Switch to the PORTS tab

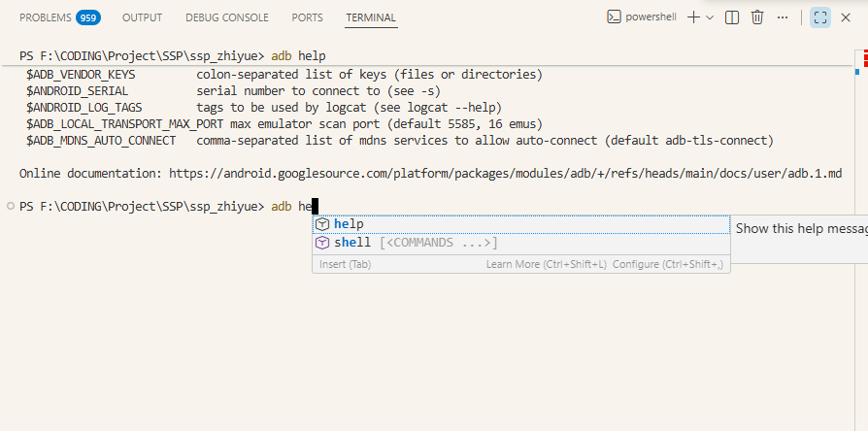[x=307, y=17]
